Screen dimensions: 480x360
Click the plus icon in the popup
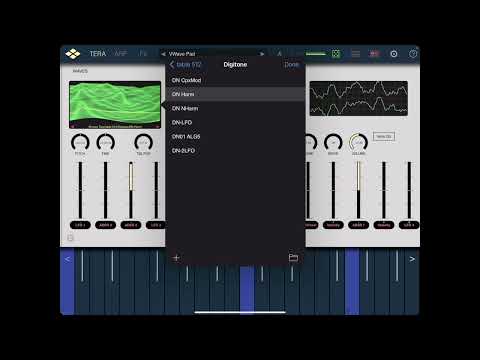(176, 258)
